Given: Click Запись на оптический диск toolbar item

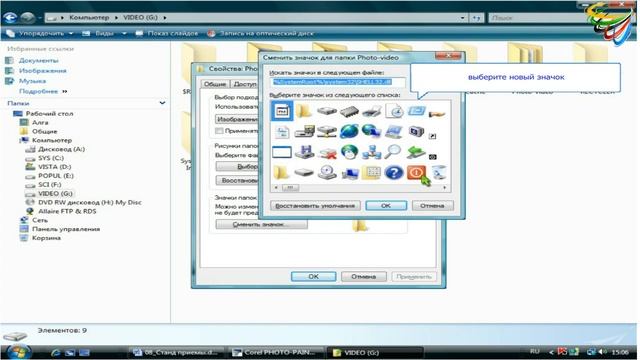Looking at the screenshot, I should [x=261, y=33].
